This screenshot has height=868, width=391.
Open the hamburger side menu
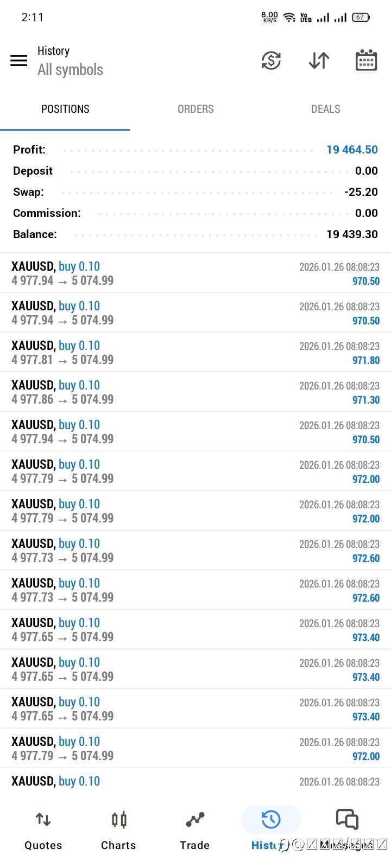coord(19,60)
